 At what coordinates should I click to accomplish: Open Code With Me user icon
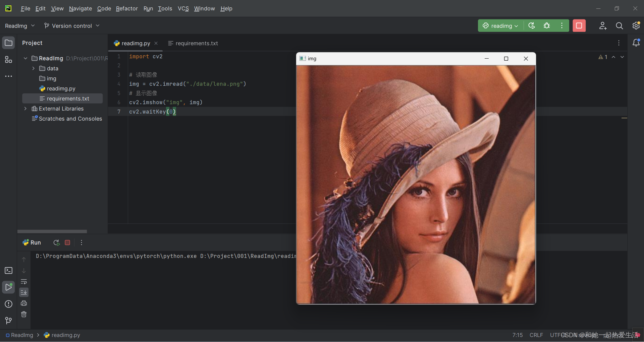(x=603, y=26)
